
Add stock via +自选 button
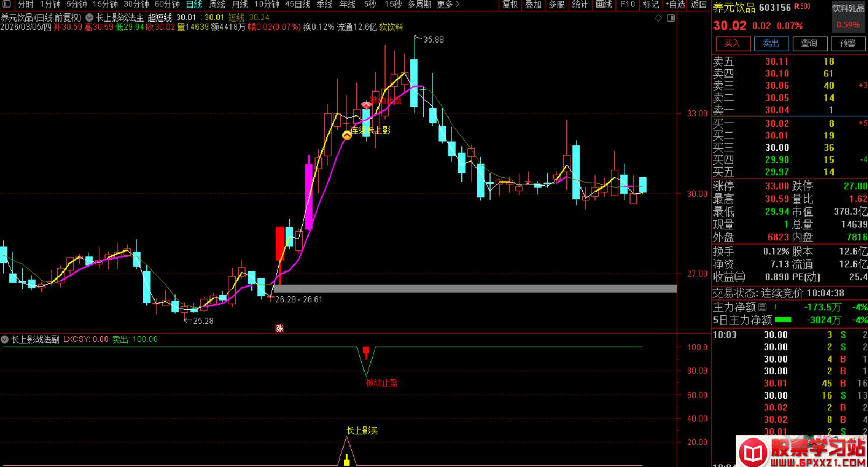[675, 4]
